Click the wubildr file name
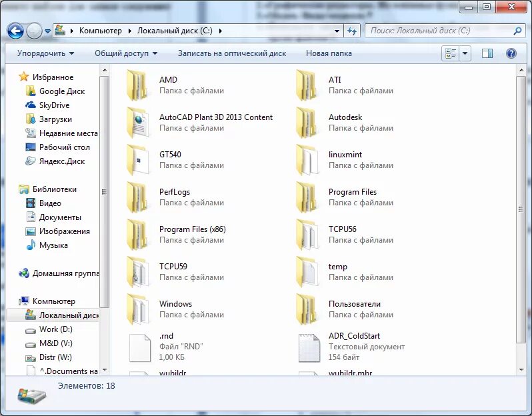The height and width of the screenshot is (416, 532). (173, 373)
